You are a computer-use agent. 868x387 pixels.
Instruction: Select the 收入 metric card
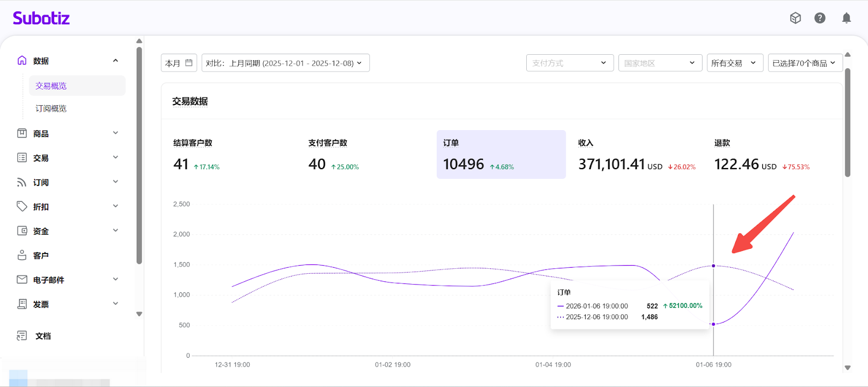coord(636,155)
